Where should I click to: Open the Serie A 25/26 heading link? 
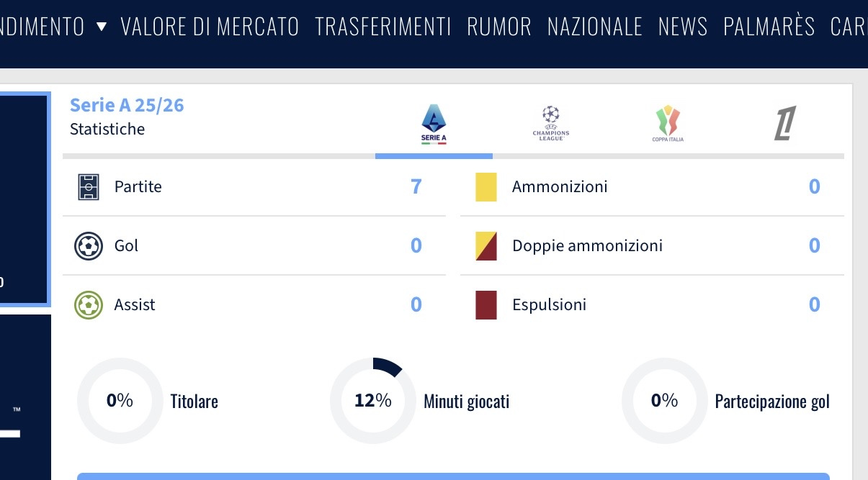[127, 106]
